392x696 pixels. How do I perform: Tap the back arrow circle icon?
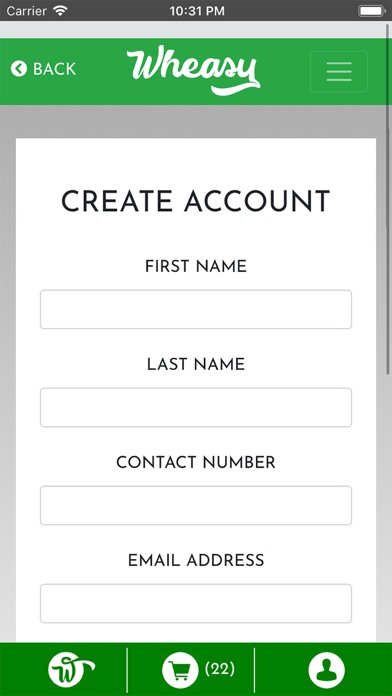pyautogui.click(x=19, y=69)
